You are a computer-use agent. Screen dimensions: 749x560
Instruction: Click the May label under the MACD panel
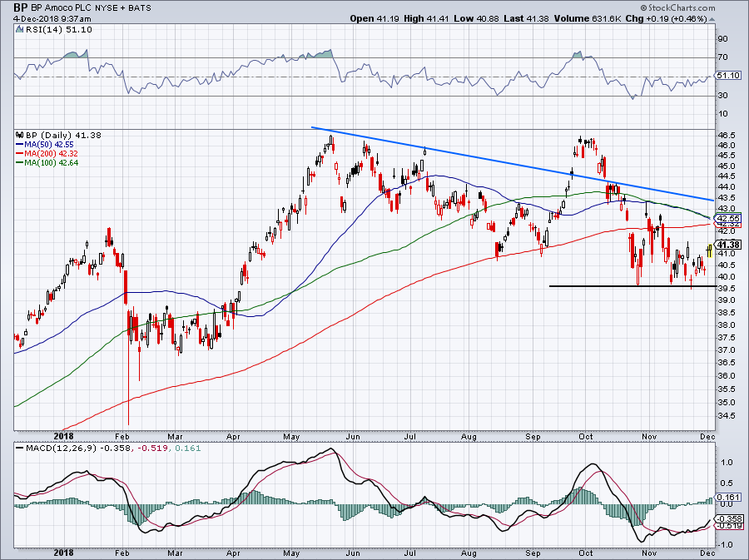click(x=291, y=553)
